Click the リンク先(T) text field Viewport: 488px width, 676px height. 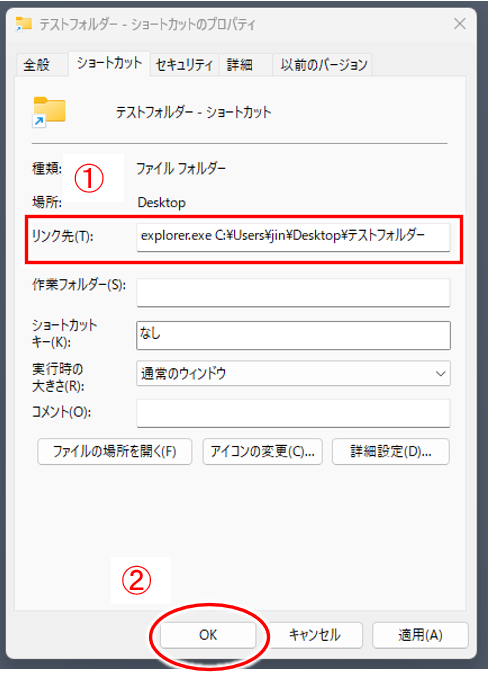tap(293, 237)
